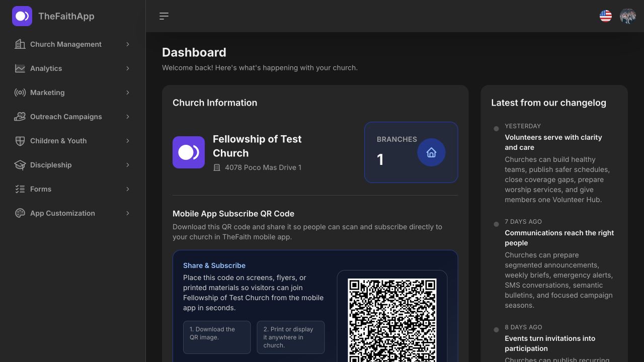Open the Outreach Campaigns menu
The width and height of the screenshot is (644, 362).
(73, 117)
